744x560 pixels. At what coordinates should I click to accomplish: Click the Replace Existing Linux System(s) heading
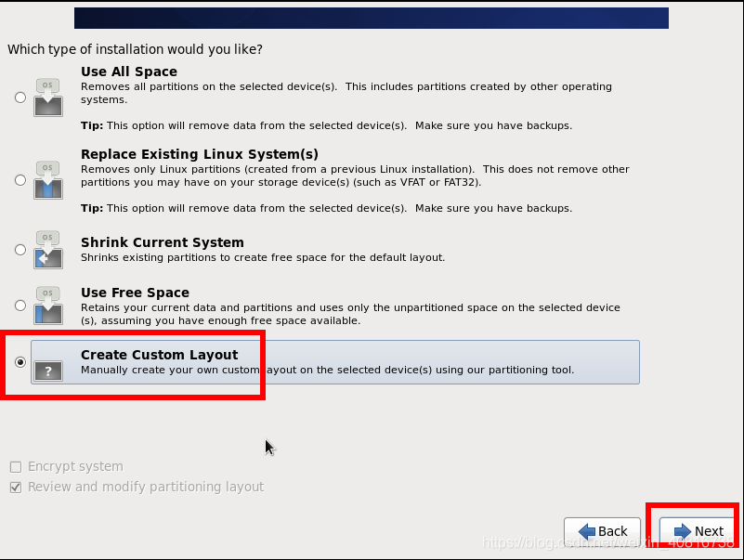click(x=200, y=154)
